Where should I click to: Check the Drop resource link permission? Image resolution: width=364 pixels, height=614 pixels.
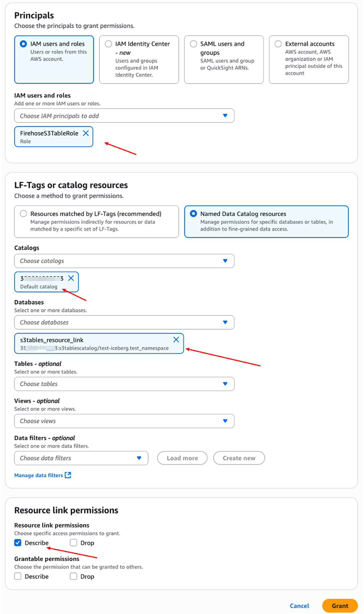coord(73,543)
